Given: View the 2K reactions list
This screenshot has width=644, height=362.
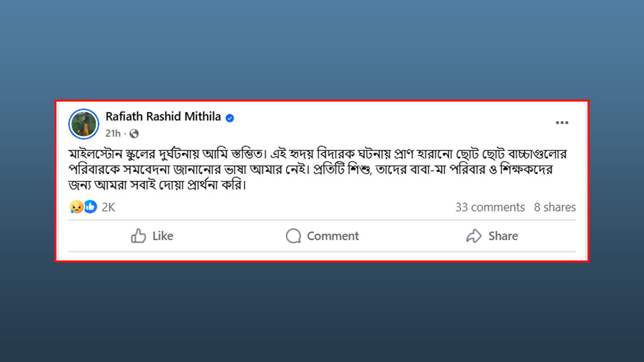Looking at the screenshot, I should point(108,207).
